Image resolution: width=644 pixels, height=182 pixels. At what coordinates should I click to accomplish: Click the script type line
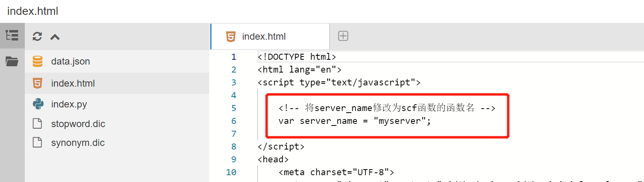(x=339, y=83)
